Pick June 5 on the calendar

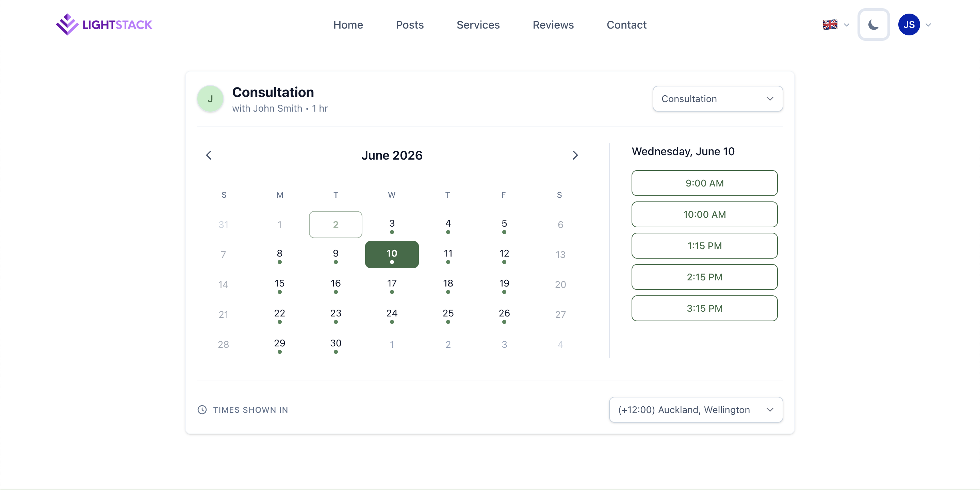point(504,225)
